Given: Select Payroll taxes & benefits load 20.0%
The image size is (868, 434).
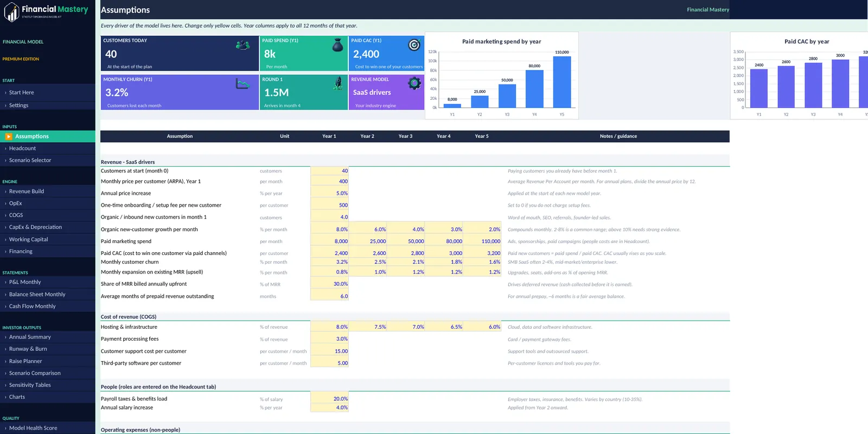Looking at the screenshot, I should pos(329,399).
